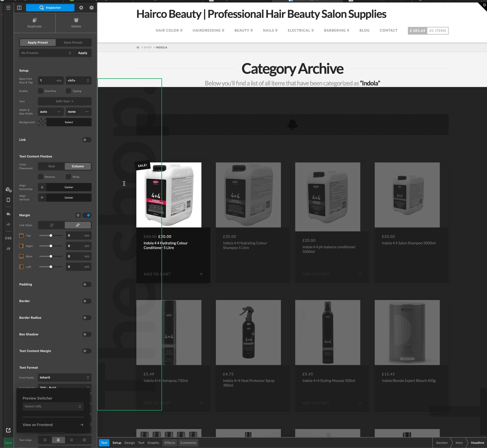Image resolution: width=487 pixels, height=448 pixels.
Task: Switch to Save Preset tab
Action: point(73,42)
